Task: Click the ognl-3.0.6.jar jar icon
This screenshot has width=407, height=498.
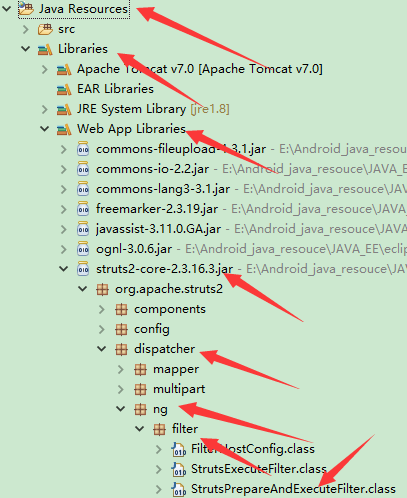Action: (83, 249)
